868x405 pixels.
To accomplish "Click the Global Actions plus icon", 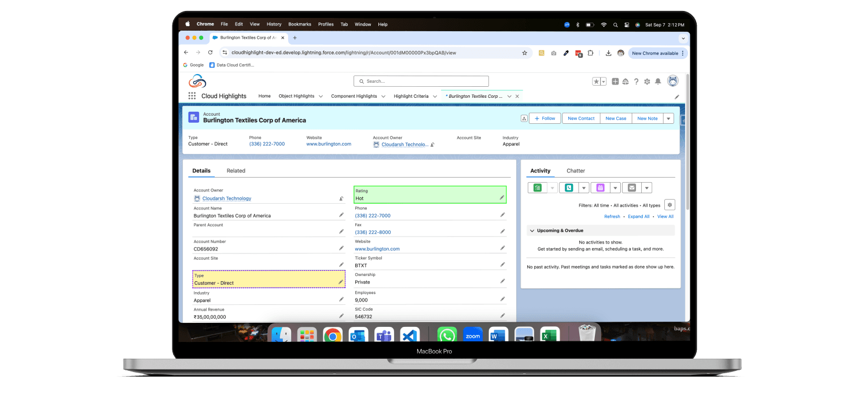I will [615, 82].
